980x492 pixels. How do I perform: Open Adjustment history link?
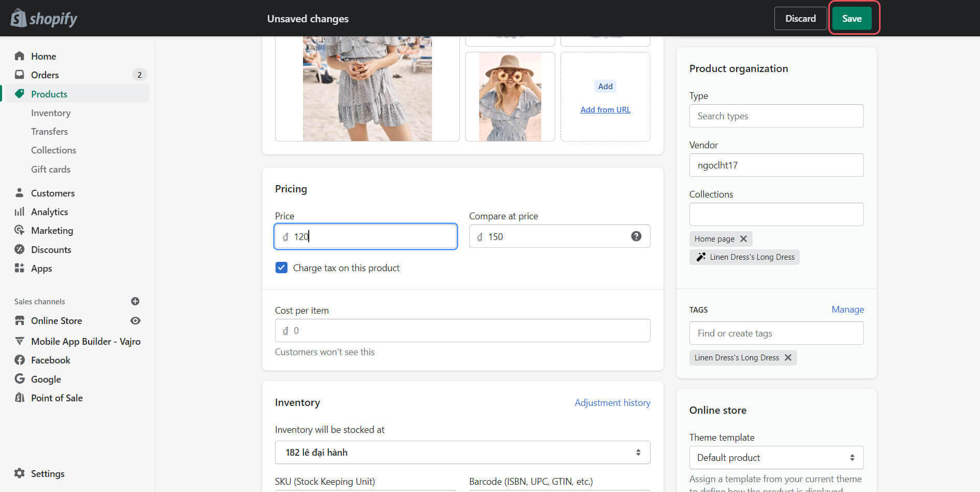click(612, 402)
